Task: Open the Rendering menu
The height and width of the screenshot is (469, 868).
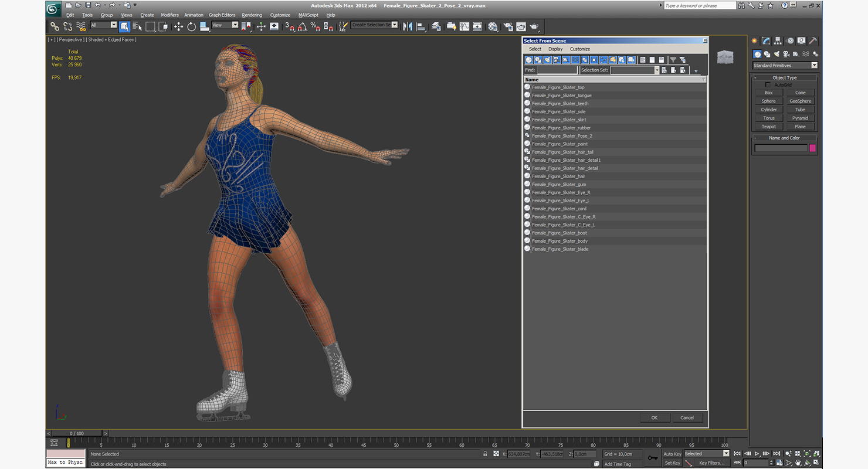Action: tap(252, 15)
